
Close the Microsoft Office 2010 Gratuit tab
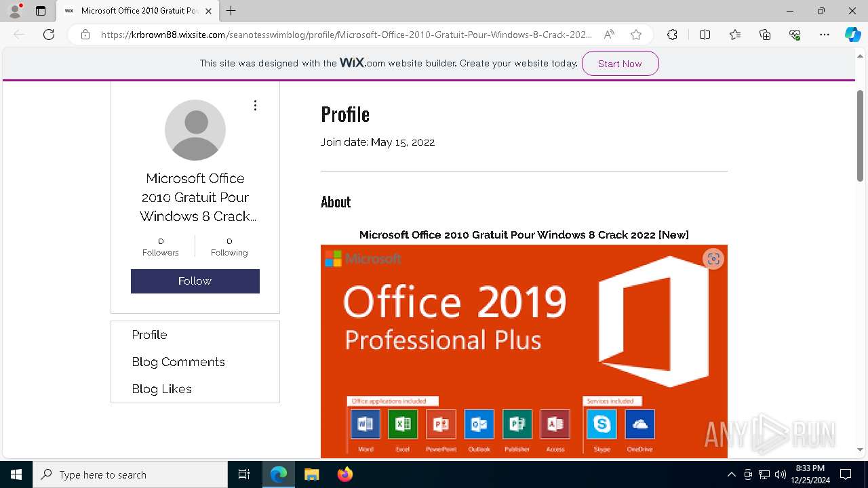[x=208, y=11]
